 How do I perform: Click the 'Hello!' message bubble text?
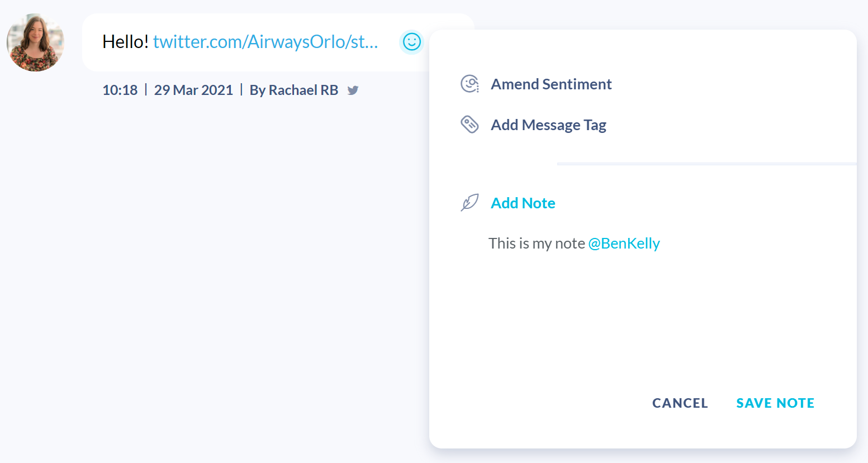point(125,42)
